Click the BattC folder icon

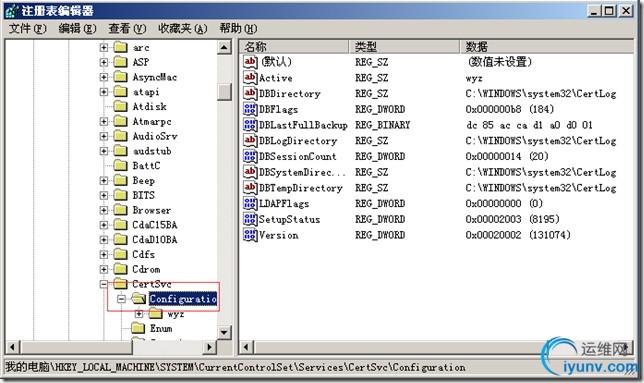pyautogui.click(x=120, y=165)
